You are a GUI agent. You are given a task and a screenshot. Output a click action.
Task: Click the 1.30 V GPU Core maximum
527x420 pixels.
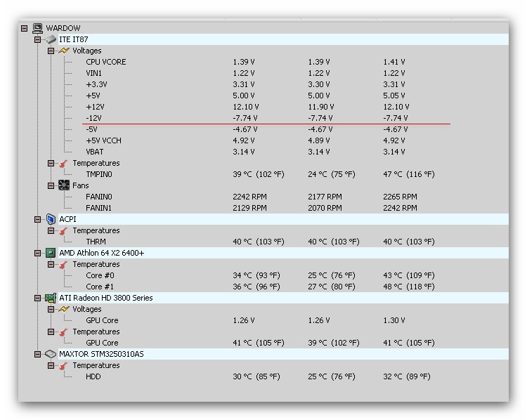(394, 320)
